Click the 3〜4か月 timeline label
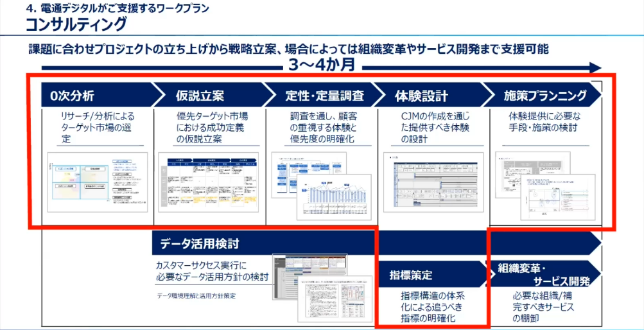The width and height of the screenshot is (644, 330). tap(320, 65)
